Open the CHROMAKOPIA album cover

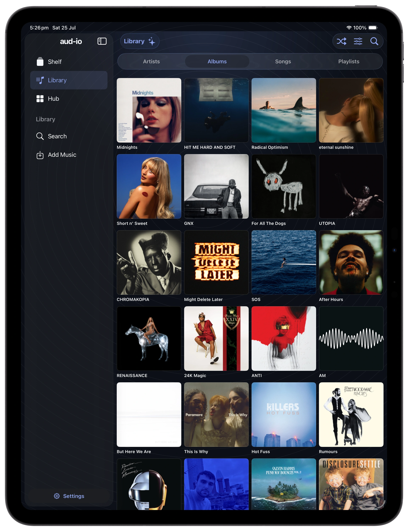(x=149, y=262)
